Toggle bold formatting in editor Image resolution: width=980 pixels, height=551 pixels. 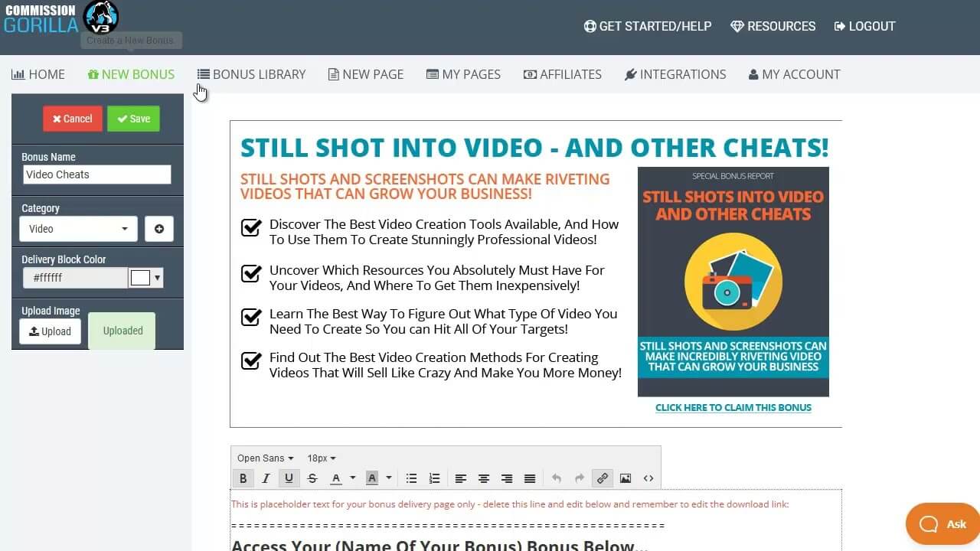click(x=243, y=478)
